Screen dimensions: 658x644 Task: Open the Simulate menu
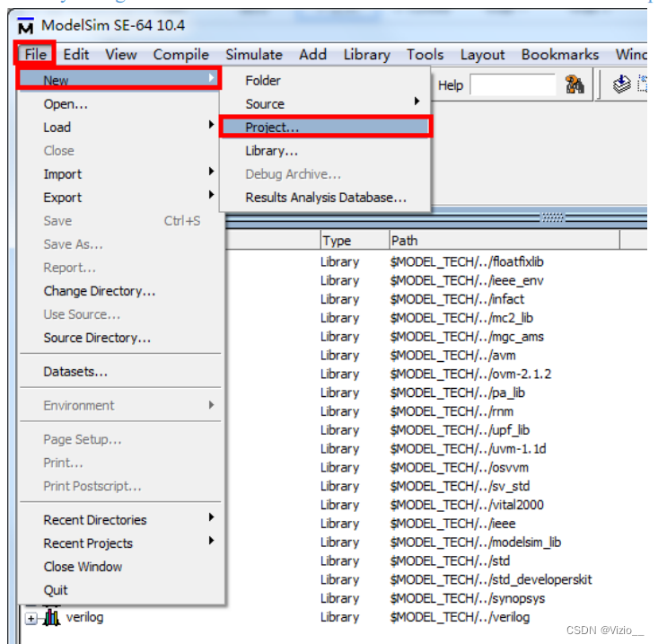[x=254, y=54]
